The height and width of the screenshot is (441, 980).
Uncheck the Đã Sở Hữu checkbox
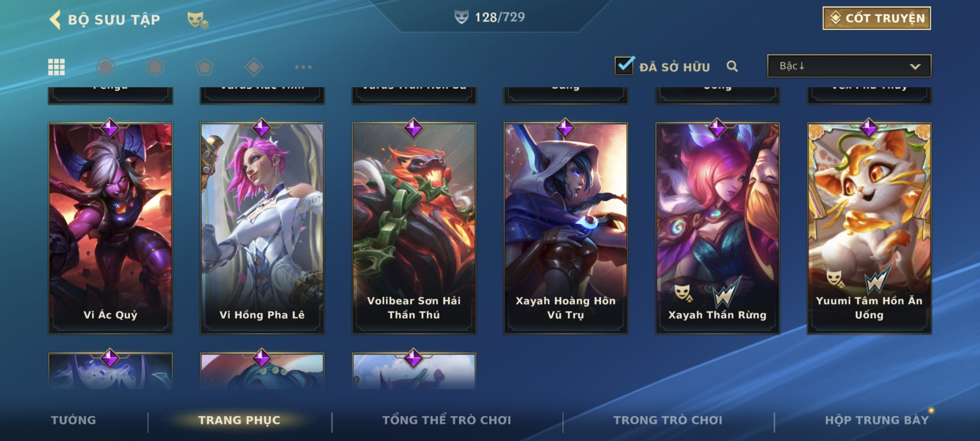624,66
